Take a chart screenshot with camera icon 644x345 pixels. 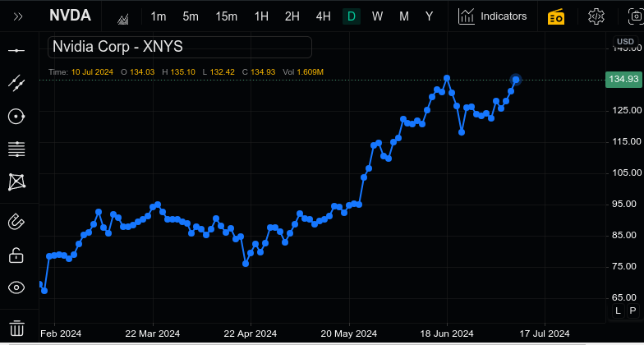click(636, 16)
